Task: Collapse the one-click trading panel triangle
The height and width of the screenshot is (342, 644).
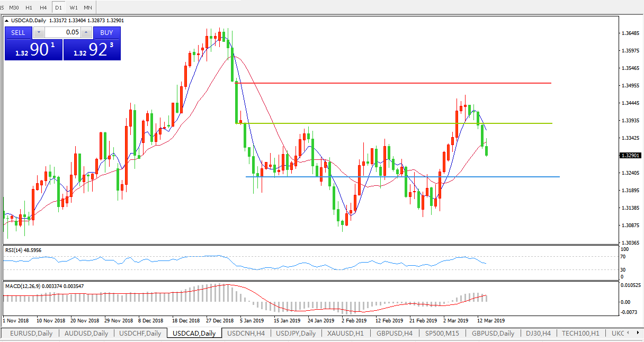Action: 7,20
